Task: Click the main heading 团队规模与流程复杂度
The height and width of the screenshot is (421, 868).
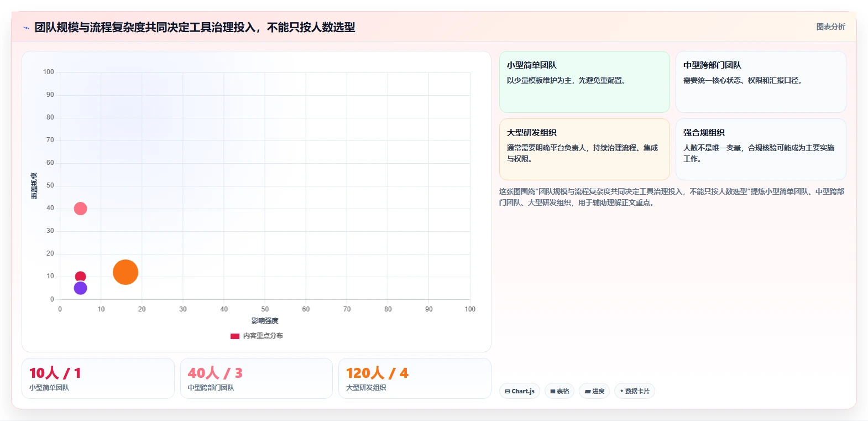Action: tap(195, 27)
